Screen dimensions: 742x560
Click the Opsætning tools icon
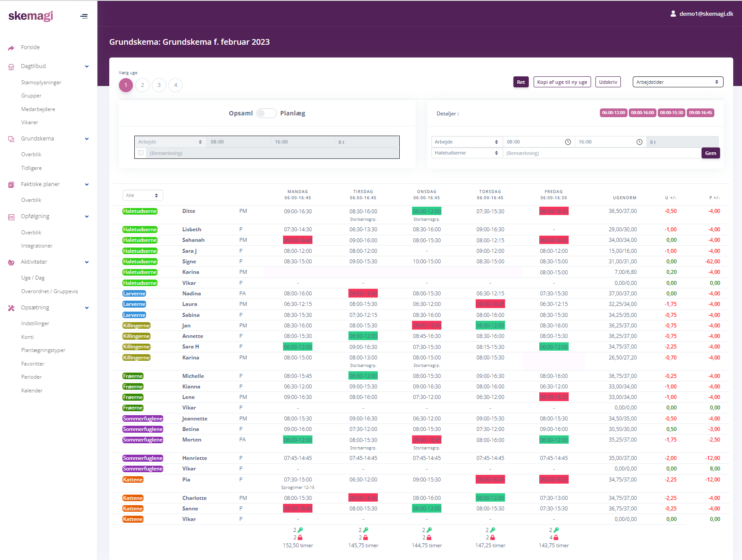pyautogui.click(x=11, y=308)
